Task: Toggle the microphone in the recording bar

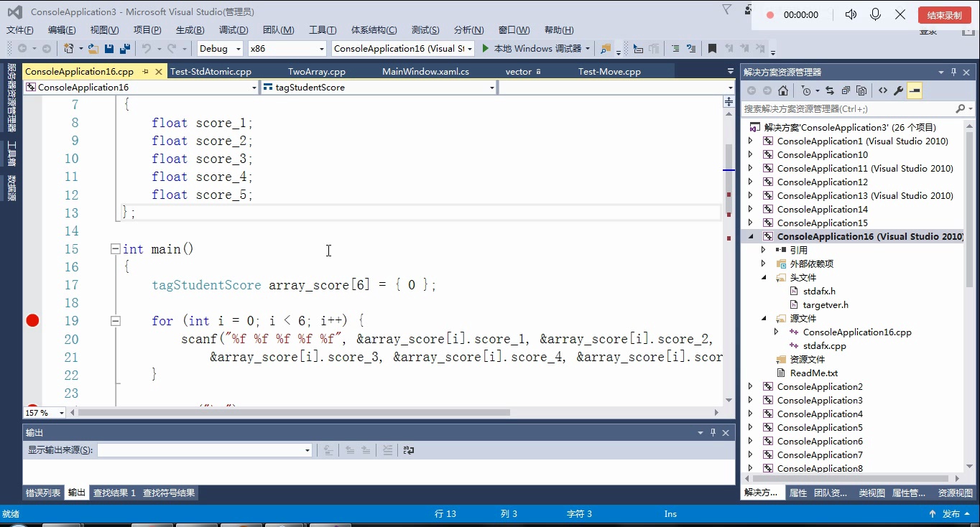Action: pos(875,14)
